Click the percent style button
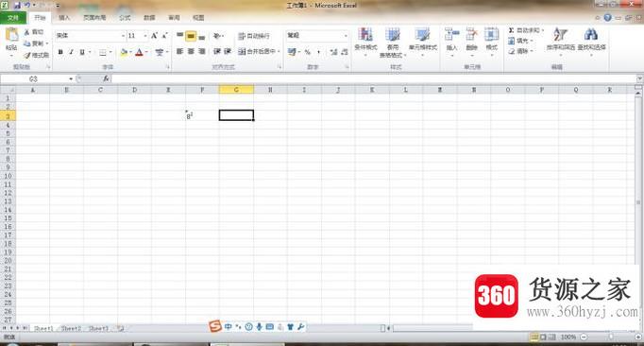This screenshot has width=644, height=346. (307, 52)
